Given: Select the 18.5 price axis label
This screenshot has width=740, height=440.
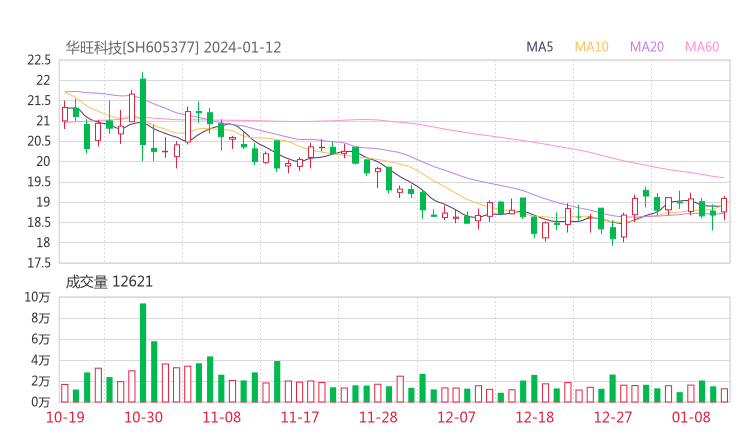Looking at the screenshot, I should click(x=39, y=222).
